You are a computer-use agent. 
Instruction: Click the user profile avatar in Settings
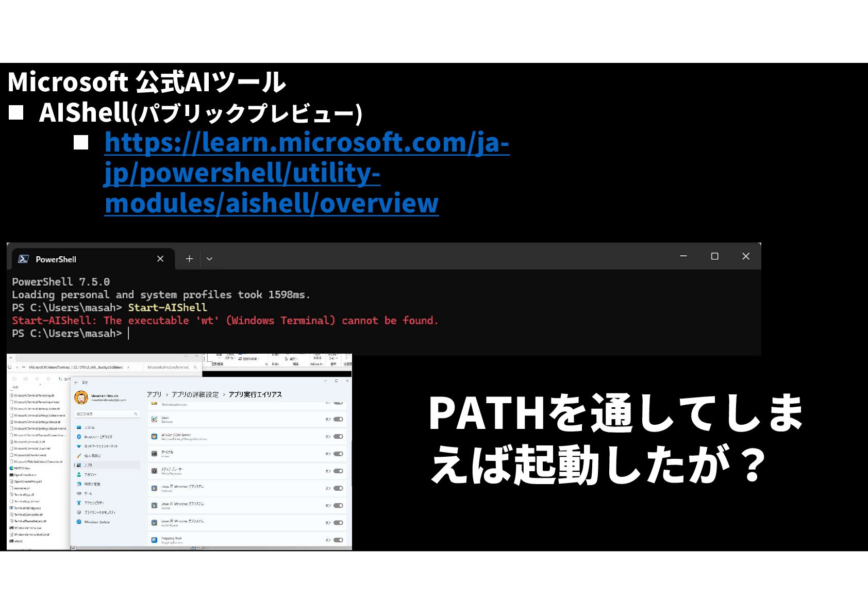coord(81,397)
